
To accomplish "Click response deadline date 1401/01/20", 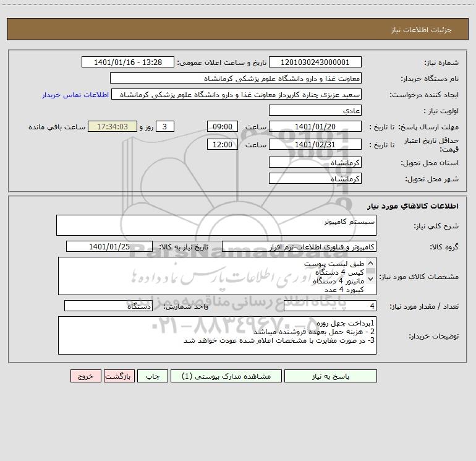I will point(315,126).
